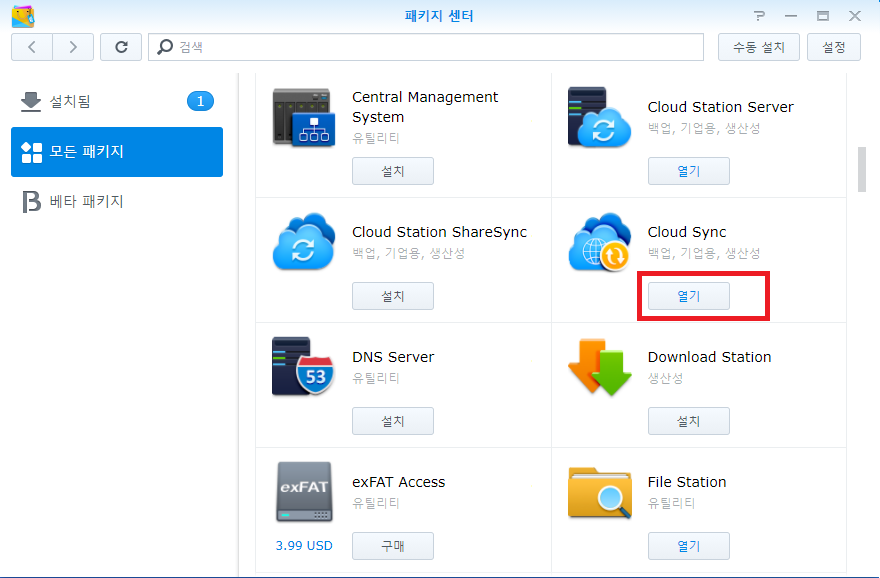Click DNS Server category 유틸리티

point(375,379)
